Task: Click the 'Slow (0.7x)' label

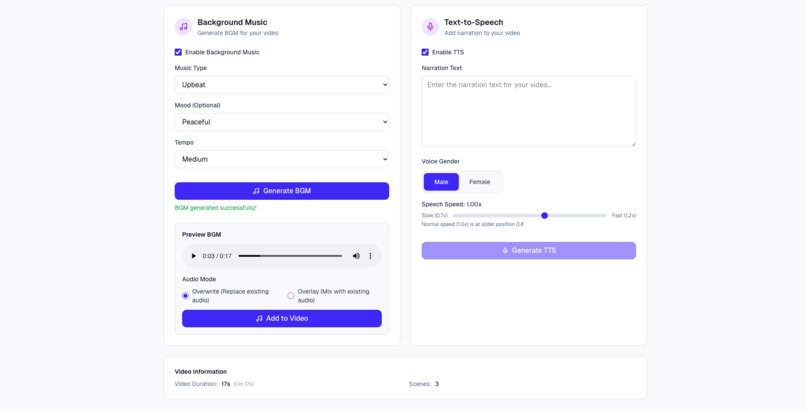Action: click(x=434, y=216)
